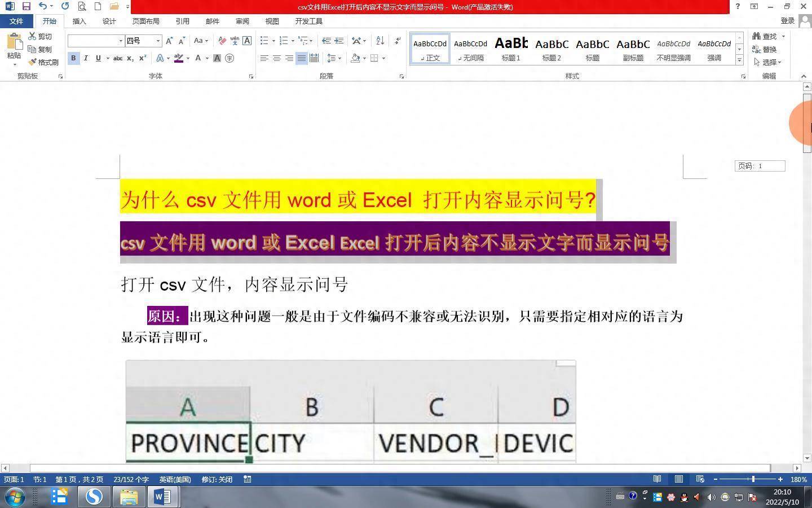Apply the 标题 1 heading style
Viewport: 812px width, 508px height.
click(511, 48)
